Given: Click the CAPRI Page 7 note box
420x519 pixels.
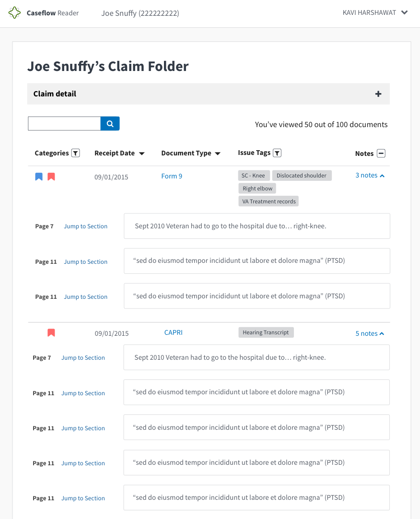Looking at the screenshot, I should pos(257,357).
